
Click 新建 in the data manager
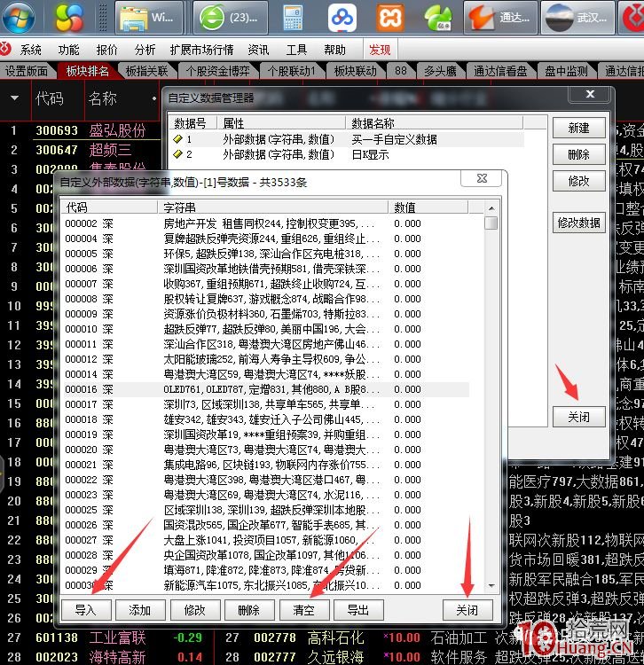[578, 128]
